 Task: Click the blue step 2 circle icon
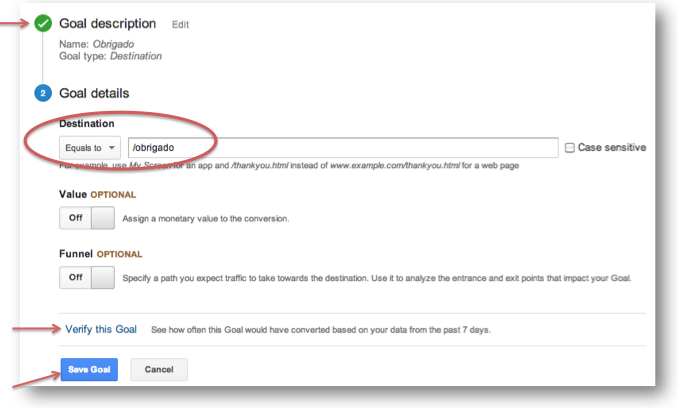(x=43, y=93)
